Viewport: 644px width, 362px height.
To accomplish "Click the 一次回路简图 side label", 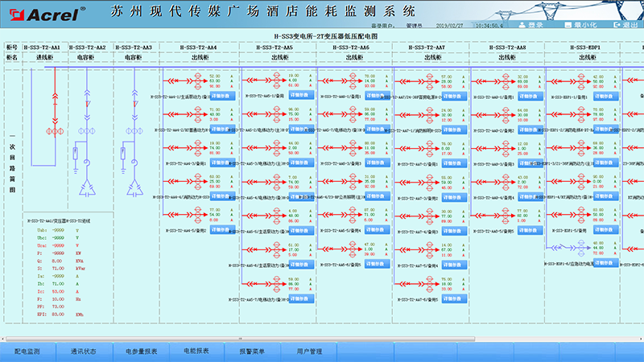I will pyautogui.click(x=12, y=163).
